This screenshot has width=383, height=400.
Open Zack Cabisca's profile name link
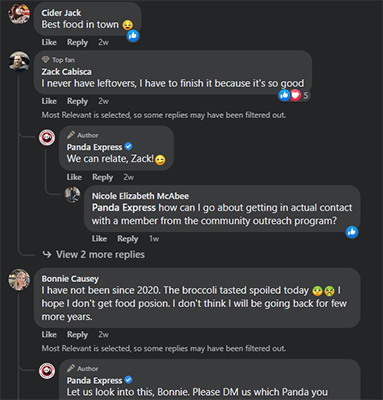66,72
